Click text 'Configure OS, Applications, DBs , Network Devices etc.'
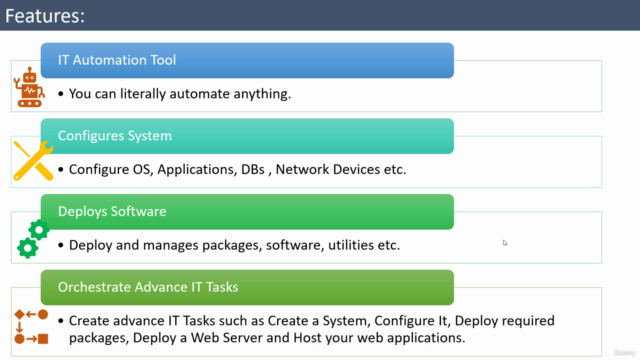Screen dimensions: 640x360 click(x=238, y=169)
